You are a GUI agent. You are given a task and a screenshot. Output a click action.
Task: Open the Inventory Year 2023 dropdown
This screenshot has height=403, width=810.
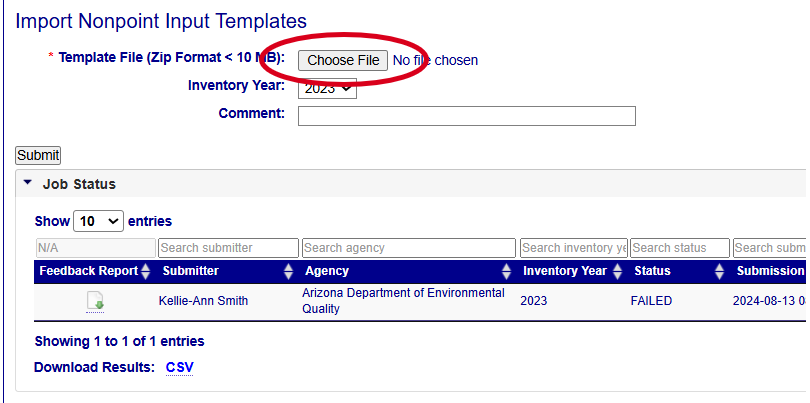[x=328, y=88]
